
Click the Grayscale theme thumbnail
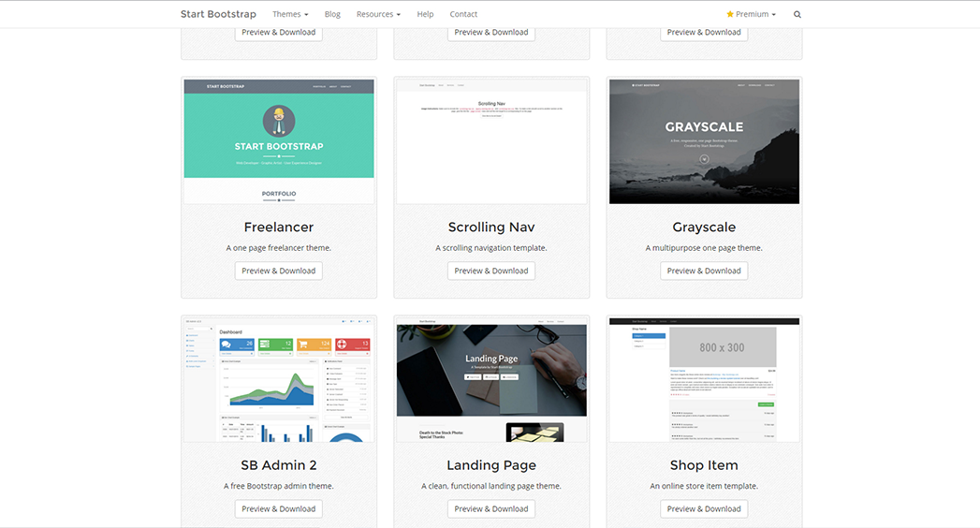[x=704, y=141]
